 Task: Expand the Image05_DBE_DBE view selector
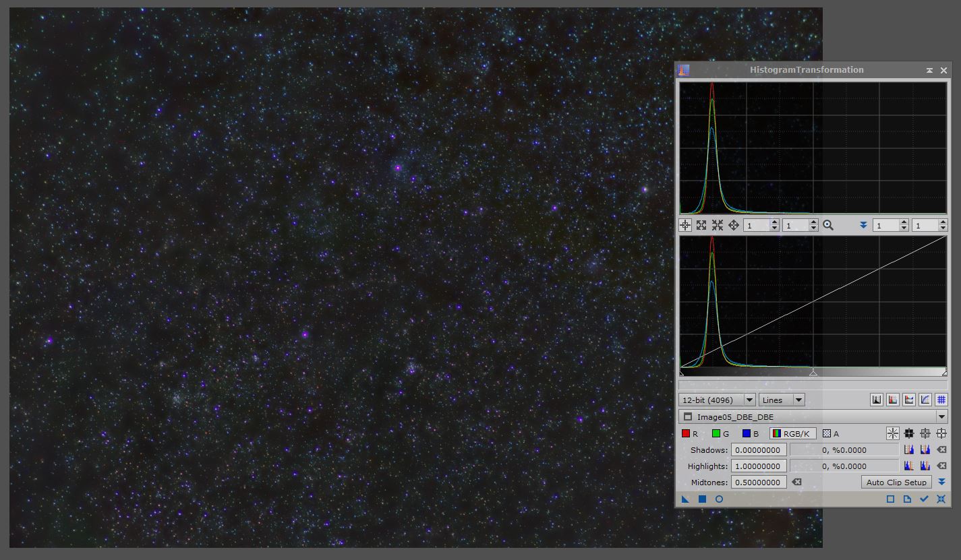(941, 417)
